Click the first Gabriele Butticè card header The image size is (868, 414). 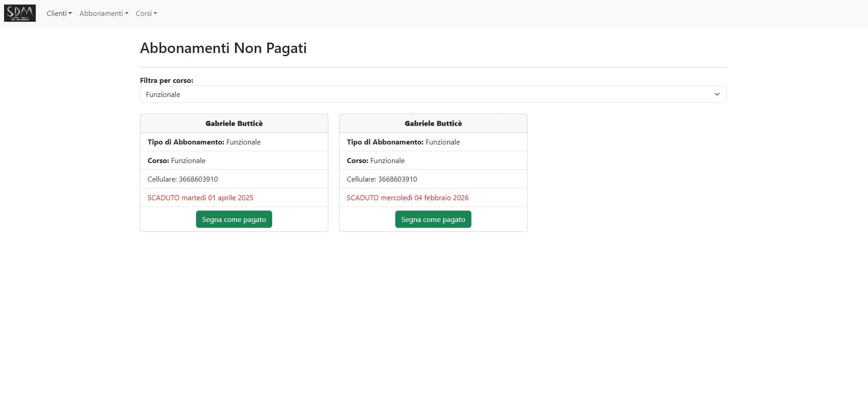[234, 123]
